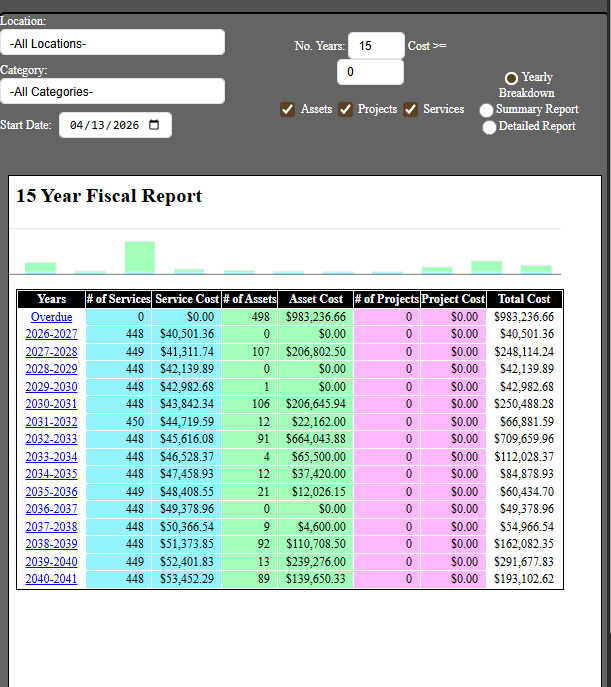Open the 2027-2028 year link

tap(51, 351)
